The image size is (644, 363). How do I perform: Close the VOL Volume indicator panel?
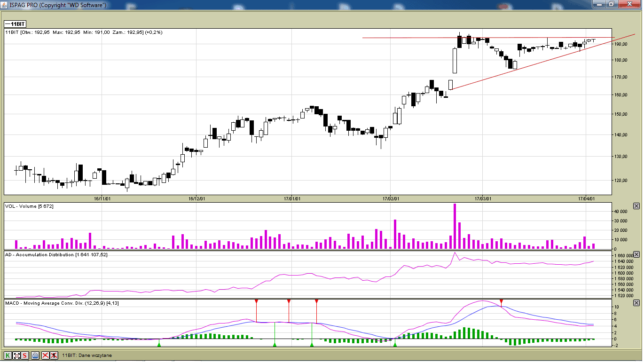[636, 206]
